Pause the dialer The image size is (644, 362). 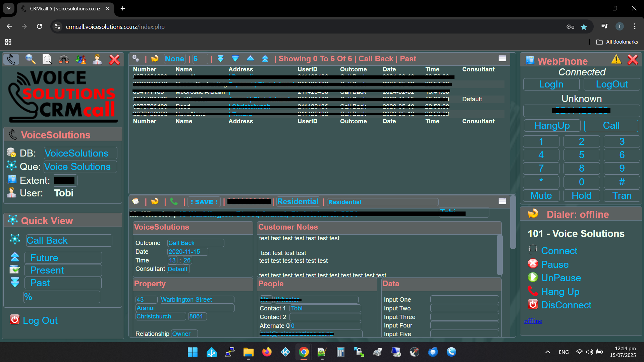click(x=554, y=264)
